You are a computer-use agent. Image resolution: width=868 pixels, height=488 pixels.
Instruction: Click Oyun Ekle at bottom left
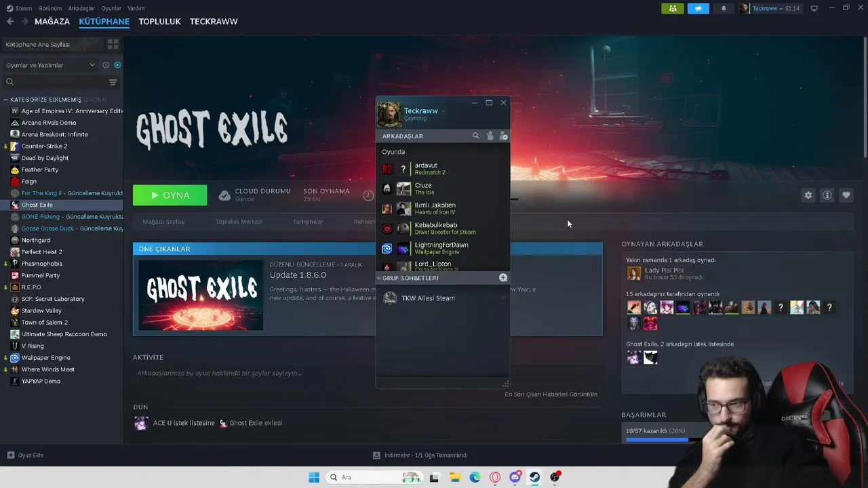pyautogui.click(x=25, y=455)
